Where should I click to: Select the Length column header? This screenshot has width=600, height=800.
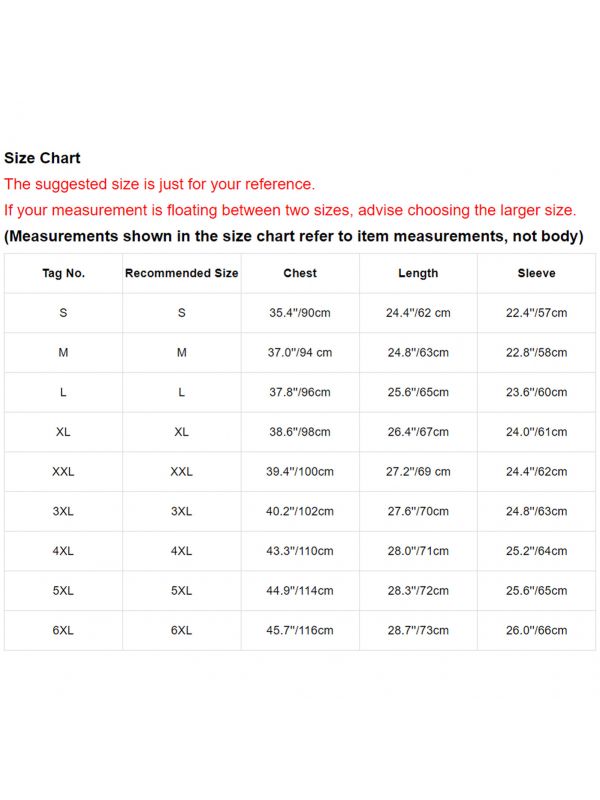418,273
